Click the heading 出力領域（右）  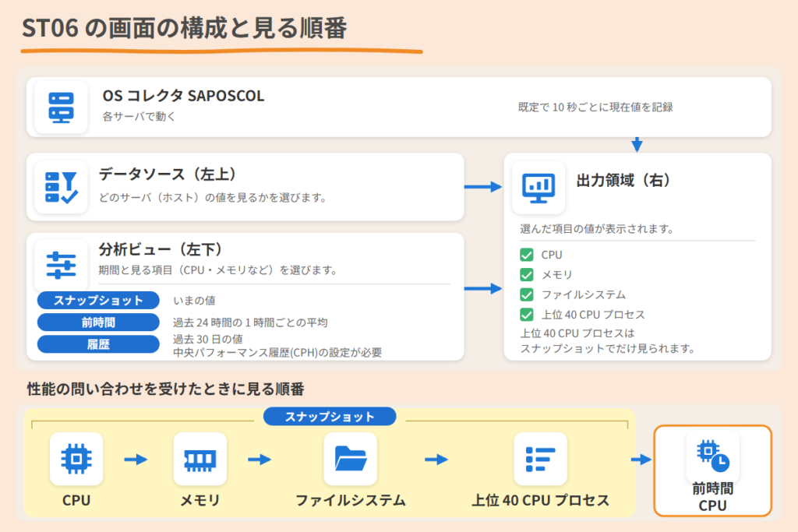pos(623,181)
